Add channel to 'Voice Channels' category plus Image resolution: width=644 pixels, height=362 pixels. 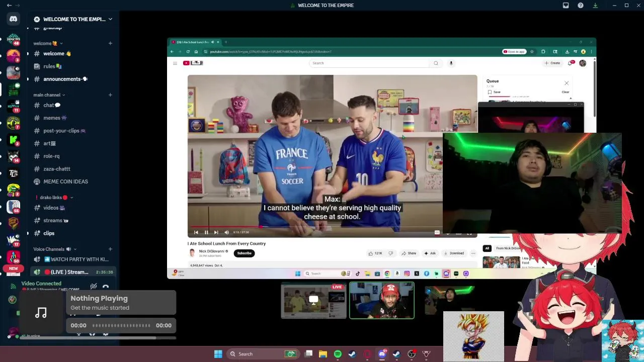tap(110, 249)
